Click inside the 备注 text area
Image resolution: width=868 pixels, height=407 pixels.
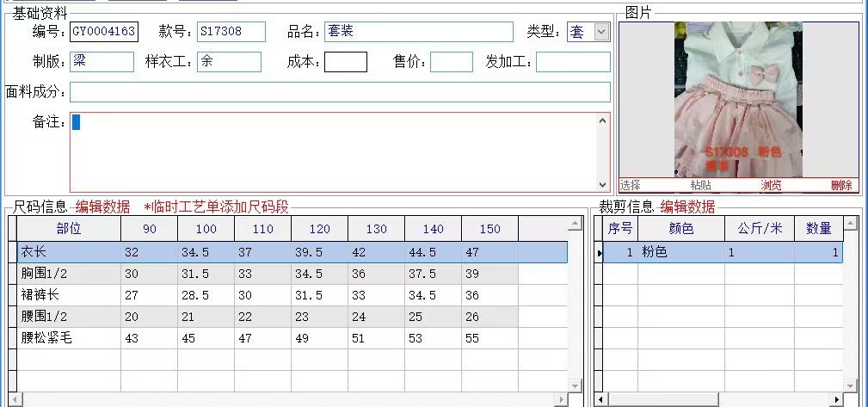click(333, 152)
